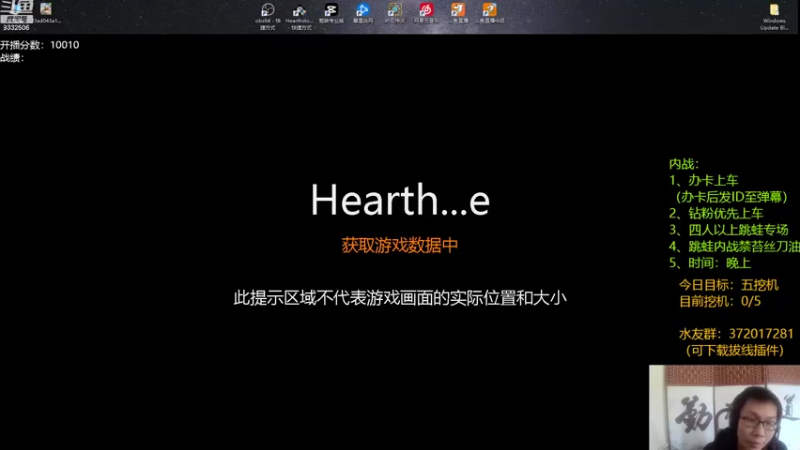Viewport: 800px width, 450px height.
Task: Click the rule line 4、跳蛙内战禁苔丝刀油
Action: pyautogui.click(x=734, y=246)
